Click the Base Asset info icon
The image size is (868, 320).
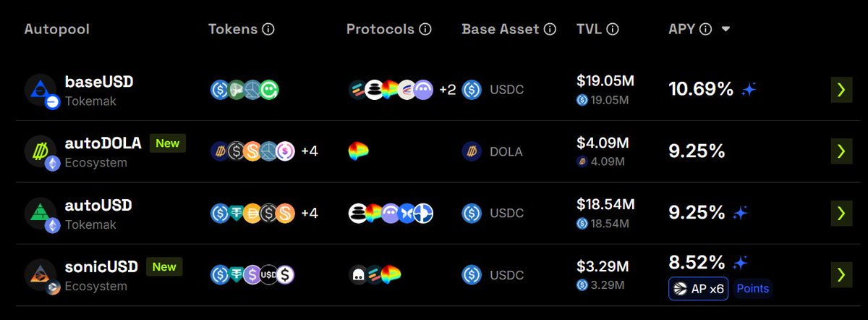click(x=550, y=30)
